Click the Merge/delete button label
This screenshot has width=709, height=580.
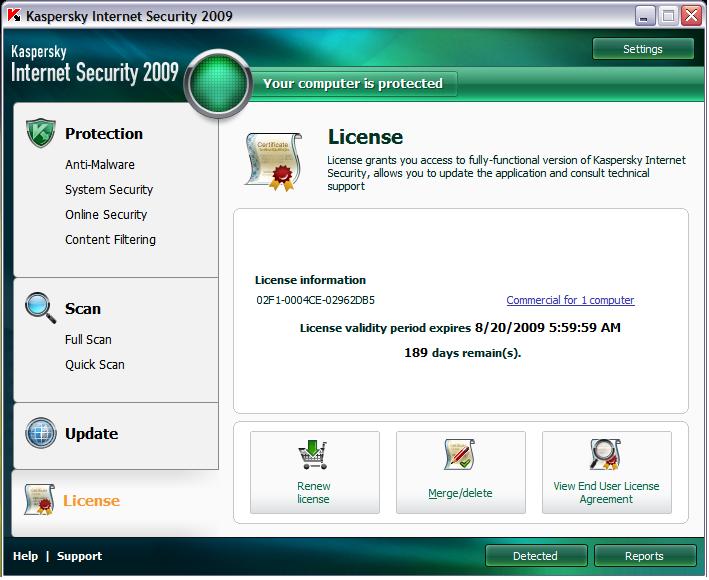[460, 493]
